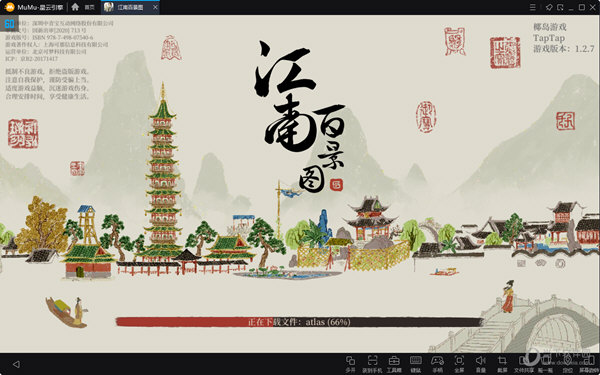Click the atlas download progress bar
600x375 pixels.
coord(299,322)
